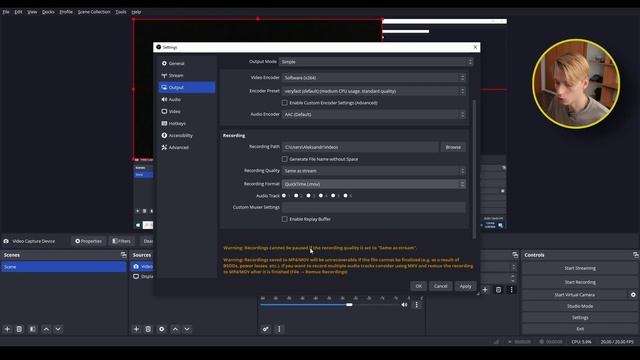Remove the scene transition with the trash icon
The height and width of the screenshot is (360, 640).
(498, 290)
